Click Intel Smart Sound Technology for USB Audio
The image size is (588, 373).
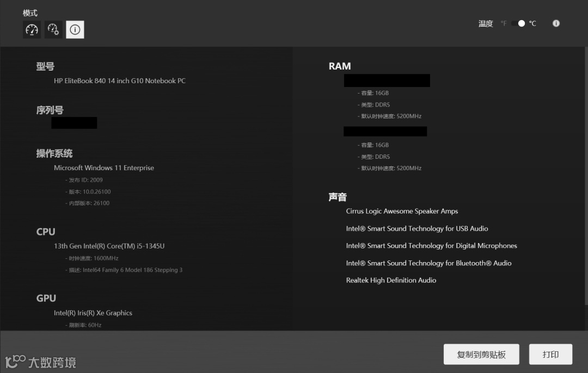(x=417, y=228)
